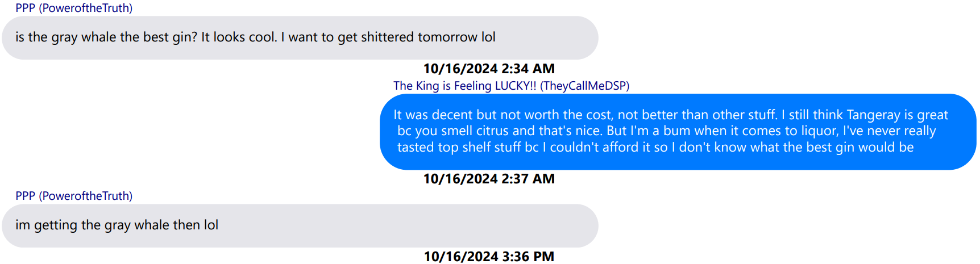The height and width of the screenshot is (264, 980).
Task: Open the first PPP (PoweroftheTruth) sender name
Action: [74, 8]
